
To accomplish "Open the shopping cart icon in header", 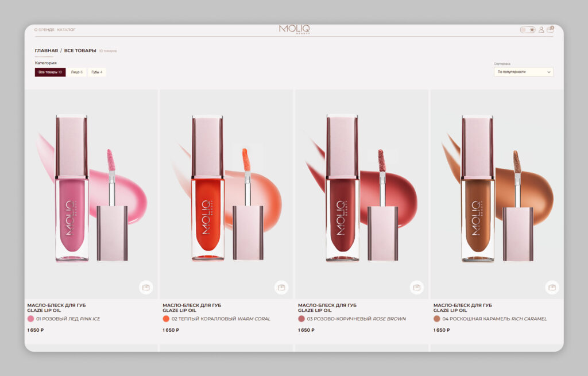I will [x=551, y=29].
